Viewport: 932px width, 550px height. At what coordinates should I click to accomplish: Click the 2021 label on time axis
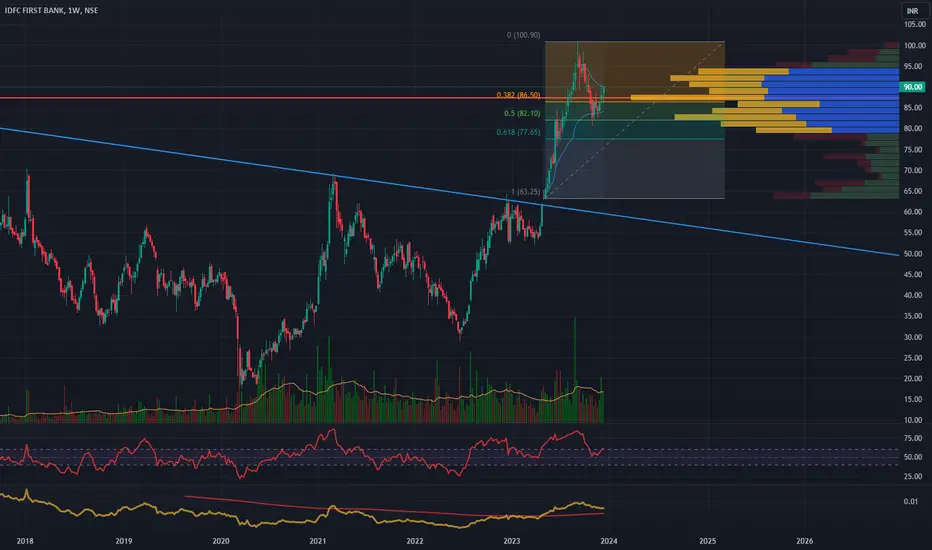[317, 540]
